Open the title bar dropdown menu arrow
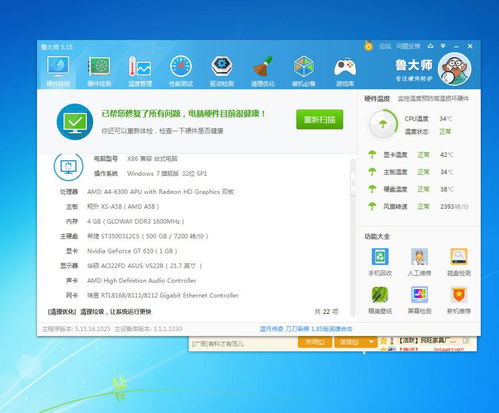 tap(443, 46)
